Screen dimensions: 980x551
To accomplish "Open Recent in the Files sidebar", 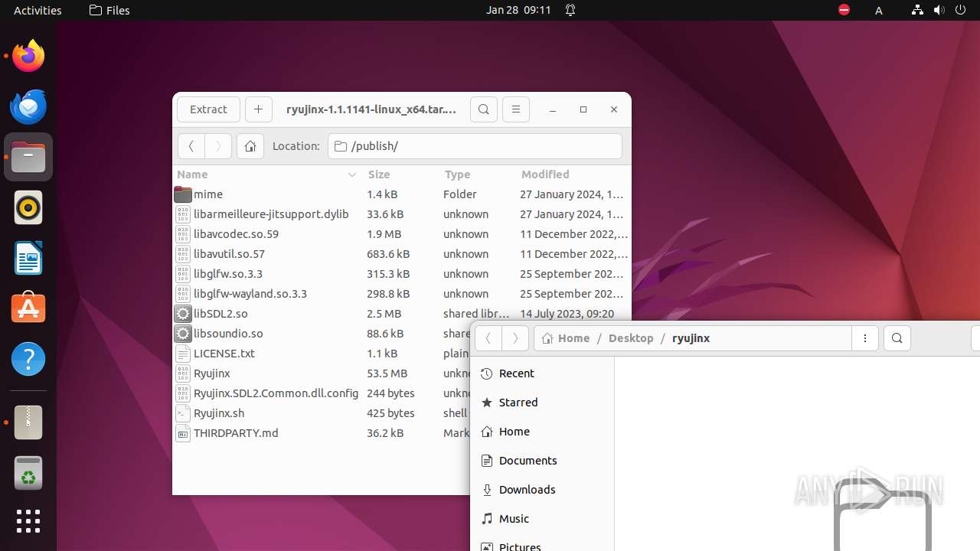I will (x=542, y=373).
